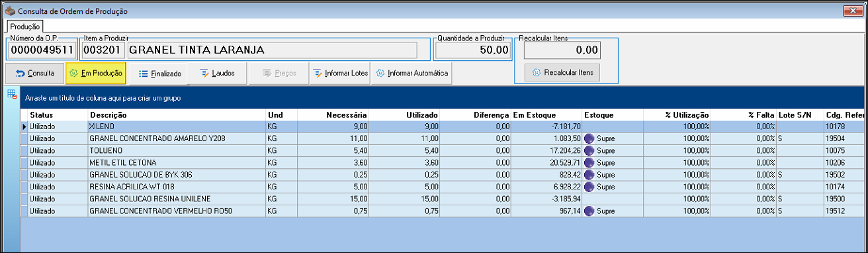The height and width of the screenshot is (253, 868).
Task: Click the Recalcular Itens value field
Action: pyautogui.click(x=562, y=50)
